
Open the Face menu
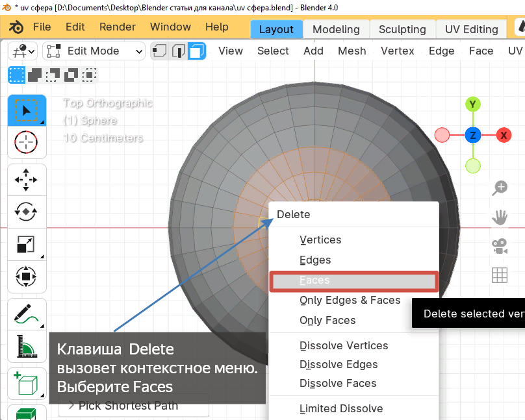481,51
